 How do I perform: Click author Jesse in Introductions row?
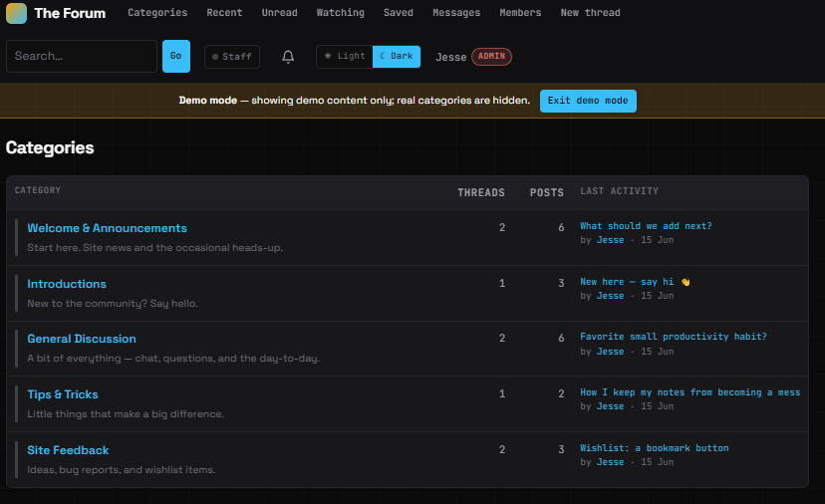(x=610, y=296)
